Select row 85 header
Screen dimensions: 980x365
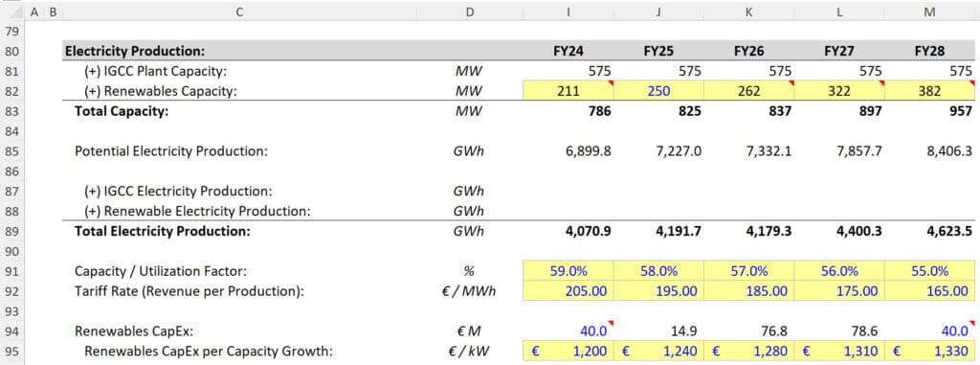[12, 151]
